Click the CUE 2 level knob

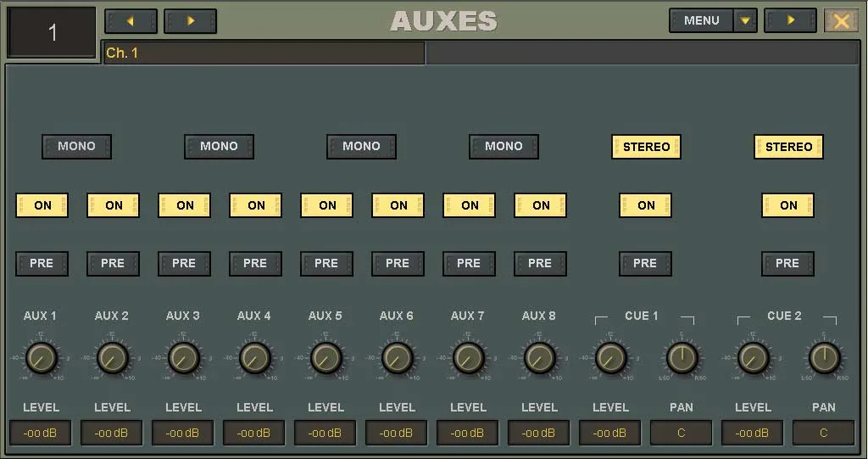pyautogui.click(x=753, y=357)
